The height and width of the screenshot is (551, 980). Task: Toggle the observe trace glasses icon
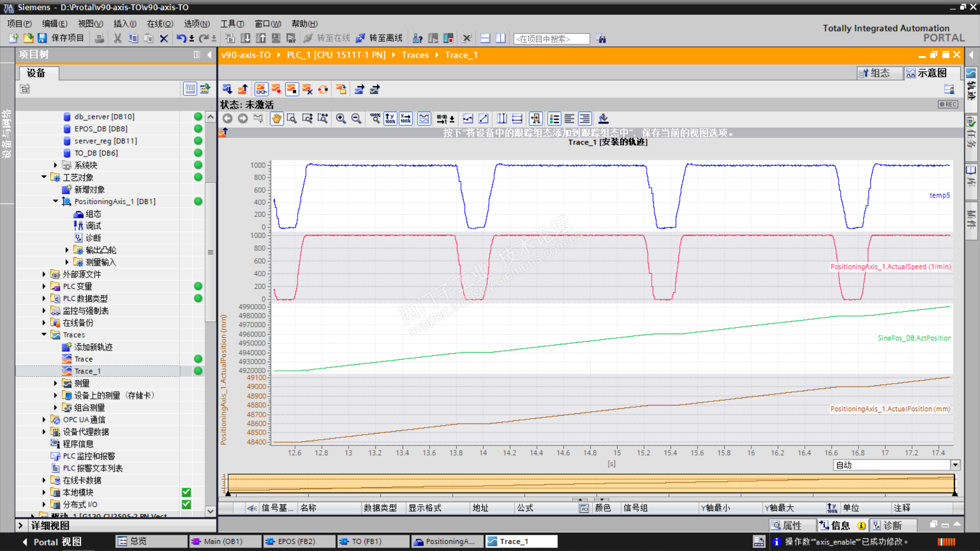coord(261,89)
